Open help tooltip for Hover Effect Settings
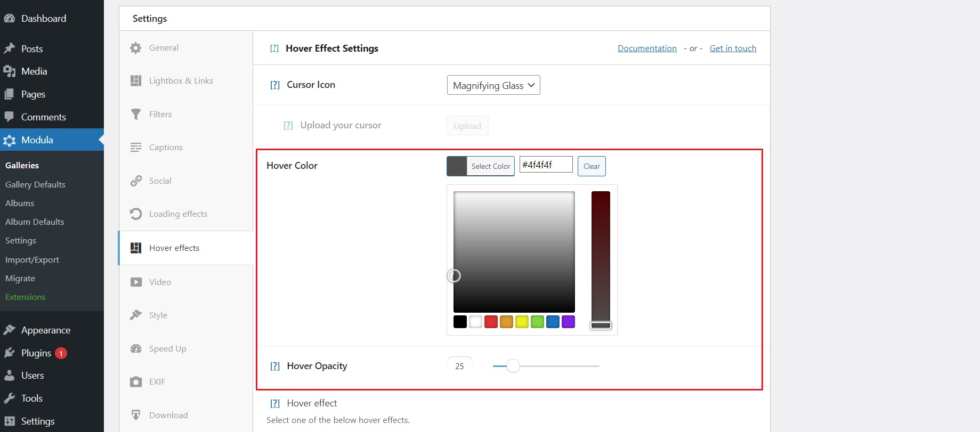980x432 pixels. [x=274, y=48]
